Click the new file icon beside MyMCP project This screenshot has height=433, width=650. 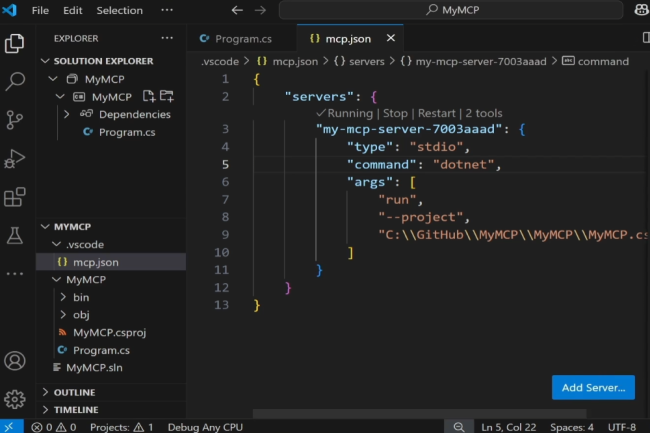[149, 97]
